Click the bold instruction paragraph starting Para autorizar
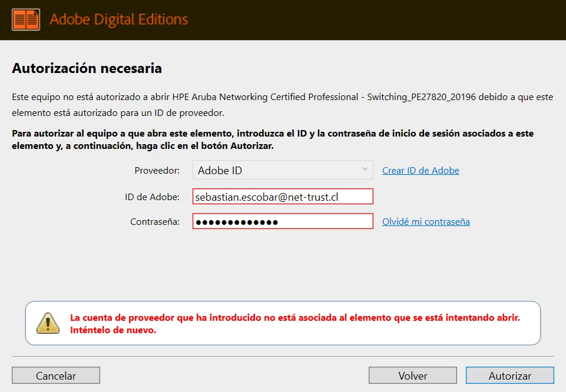 [x=273, y=139]
